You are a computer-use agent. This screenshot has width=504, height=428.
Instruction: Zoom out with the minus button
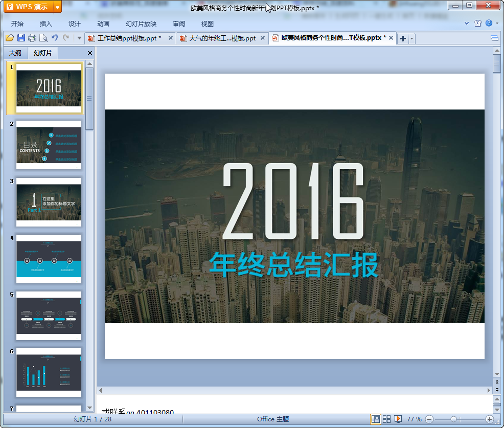point(429,419)
